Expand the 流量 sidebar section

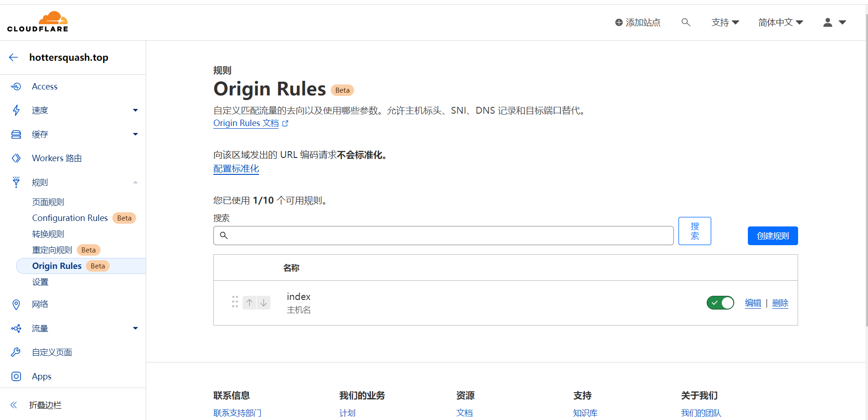coord(135,328)
